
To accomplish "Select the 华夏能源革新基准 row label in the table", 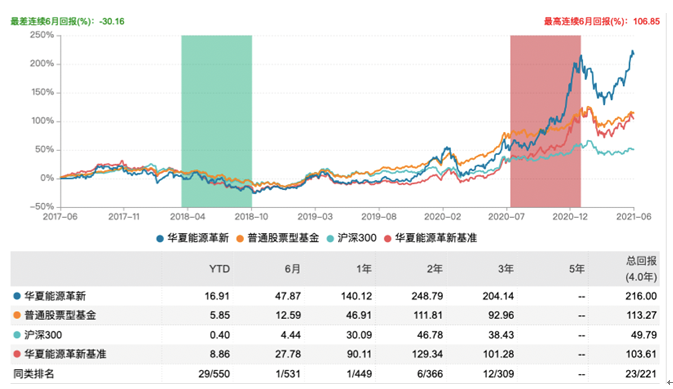I will point(65,354).
